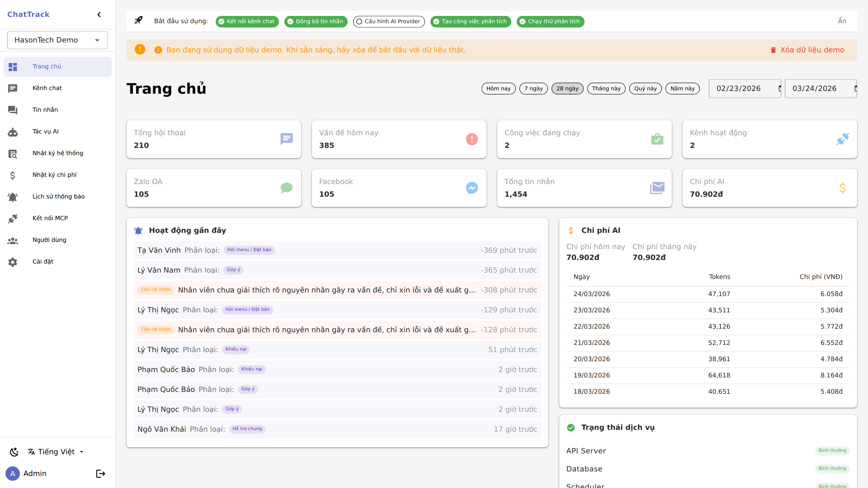Check the Kết nối kênh chat step

[x=247, y=21]
